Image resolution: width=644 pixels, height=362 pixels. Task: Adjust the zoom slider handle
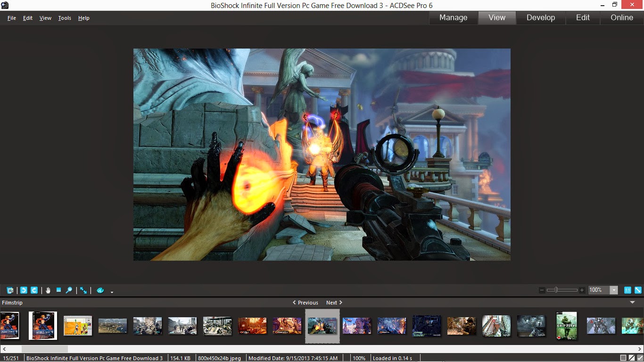click(x=556, y=290)
